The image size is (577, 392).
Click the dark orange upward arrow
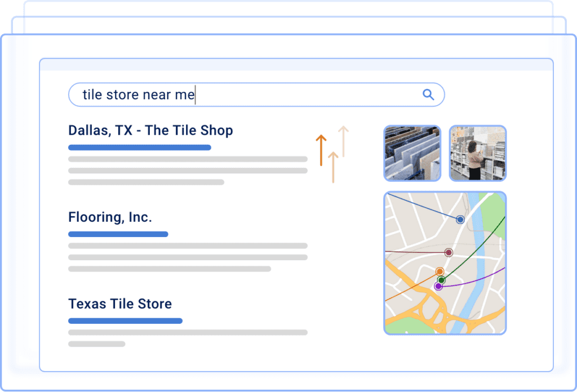pos(321,150)
